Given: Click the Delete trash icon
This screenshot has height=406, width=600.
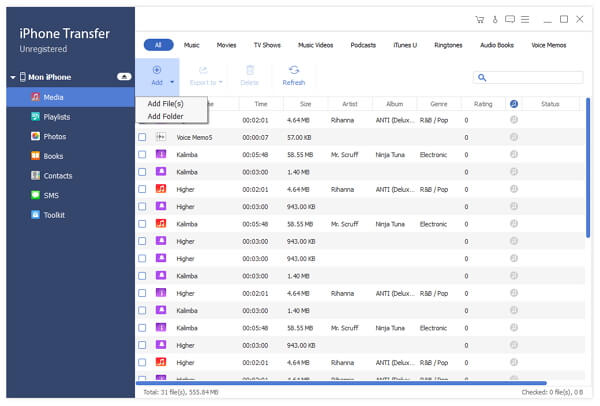Looking at the screenshot, I should (x=249, y=70).
